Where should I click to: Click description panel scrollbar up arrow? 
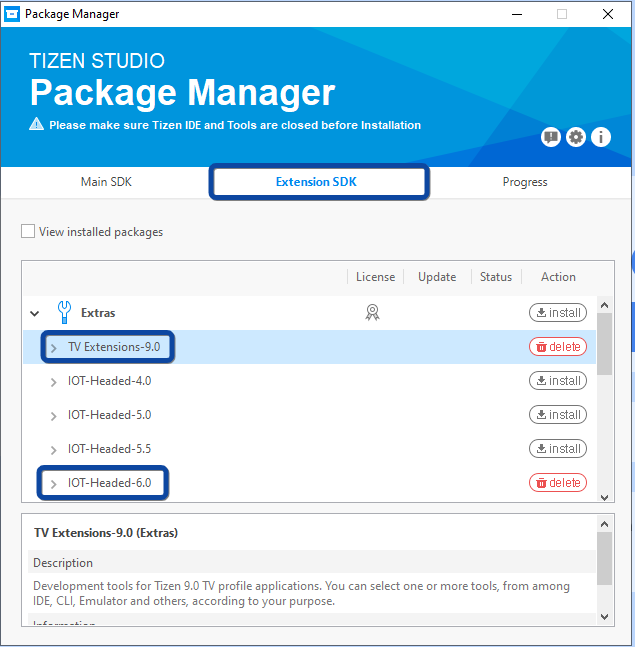(604, 524)
